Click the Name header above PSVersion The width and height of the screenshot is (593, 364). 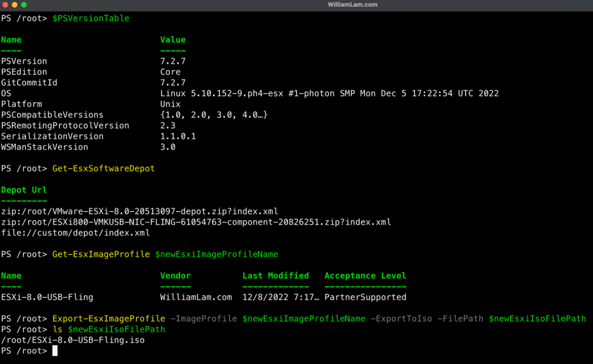(11, 40)
